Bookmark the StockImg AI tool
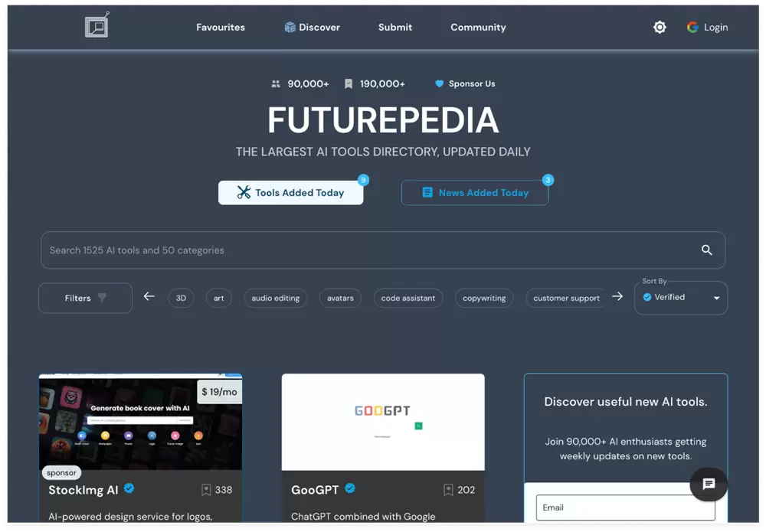 [206, 490]
